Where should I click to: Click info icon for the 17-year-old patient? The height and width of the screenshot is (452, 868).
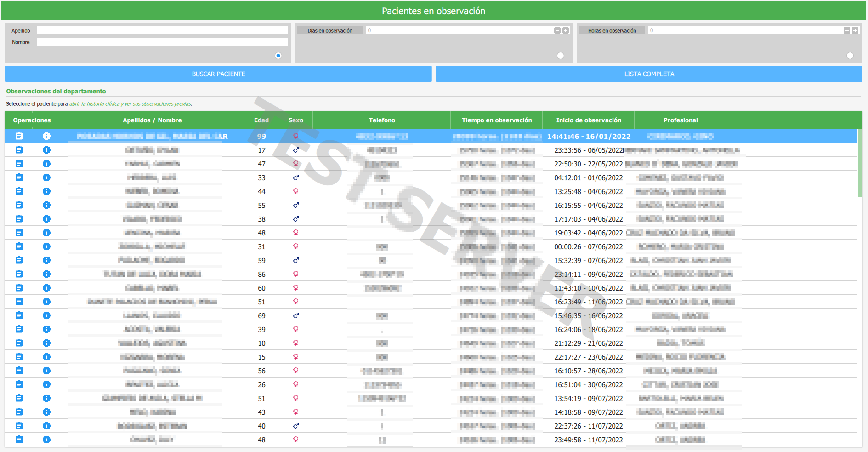point(46,150)
